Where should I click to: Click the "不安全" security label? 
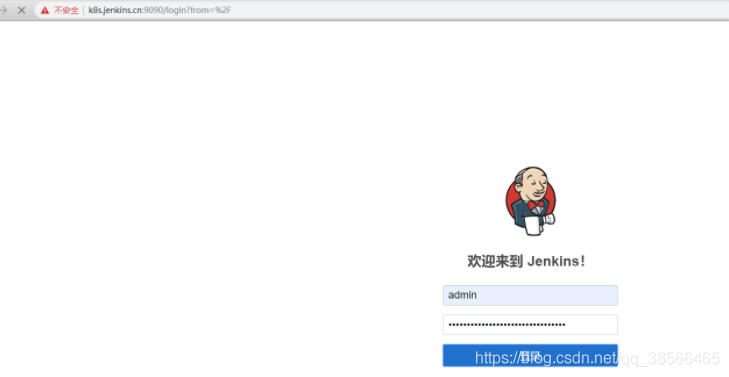point(66,10)
